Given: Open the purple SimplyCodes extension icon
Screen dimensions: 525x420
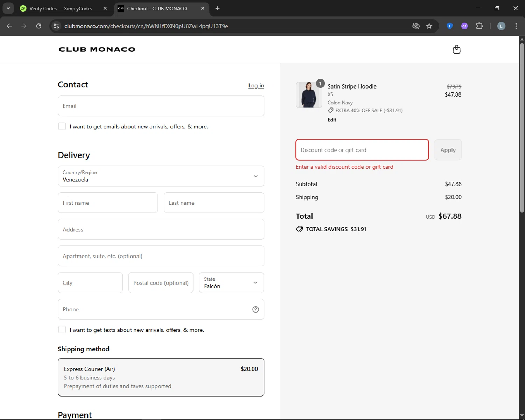Looking at the screenshot, I should [464, 26].
